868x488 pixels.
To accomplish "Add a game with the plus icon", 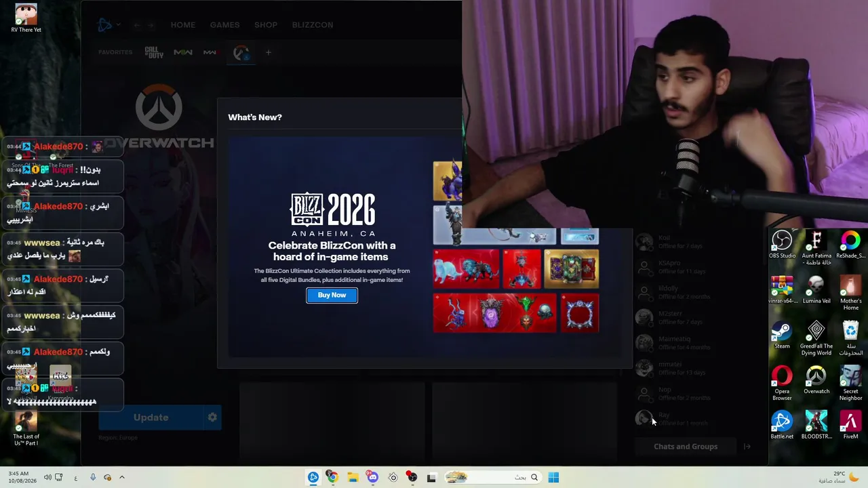I will [x=269, y=52].
